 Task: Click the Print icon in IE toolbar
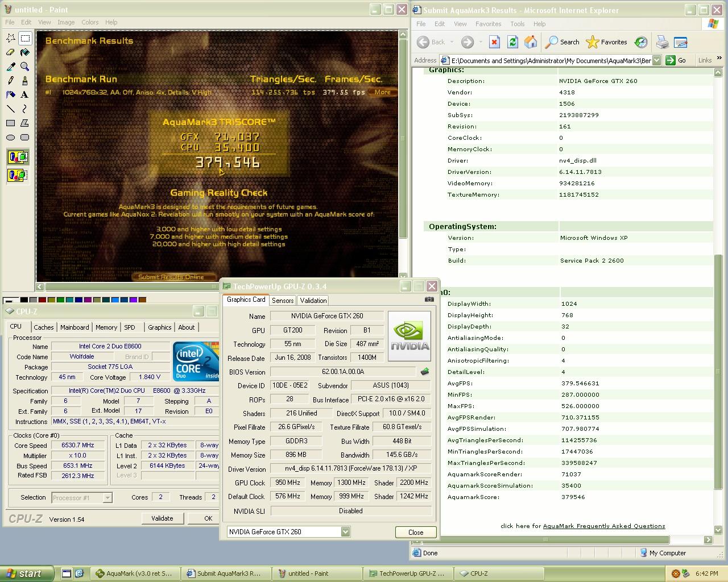[662, 42]
